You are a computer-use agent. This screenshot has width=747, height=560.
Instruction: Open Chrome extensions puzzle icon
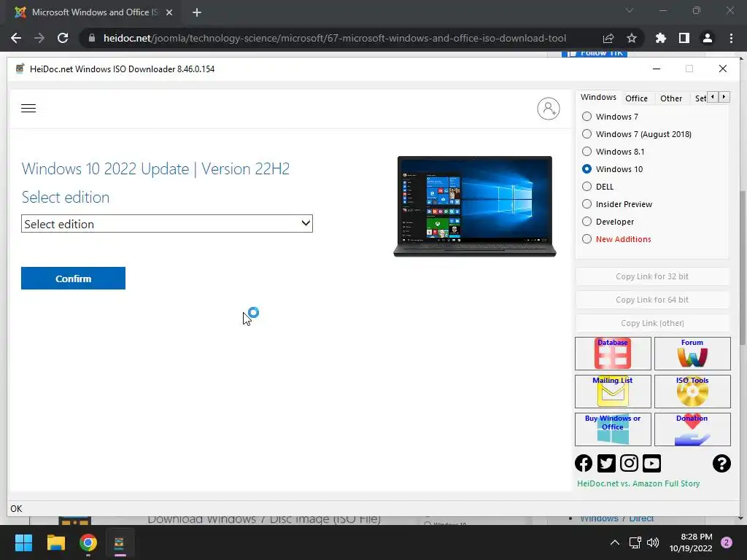(661, 38)
